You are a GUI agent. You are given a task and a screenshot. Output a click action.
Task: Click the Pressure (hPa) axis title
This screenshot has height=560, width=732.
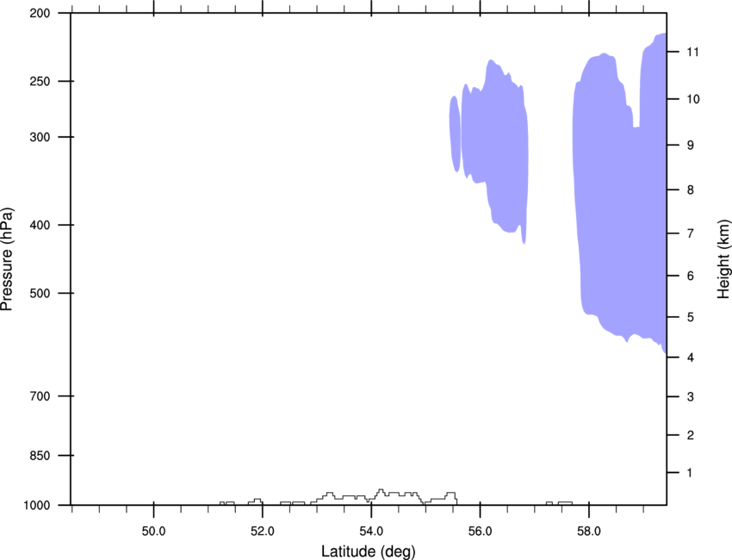pos(7,259)
